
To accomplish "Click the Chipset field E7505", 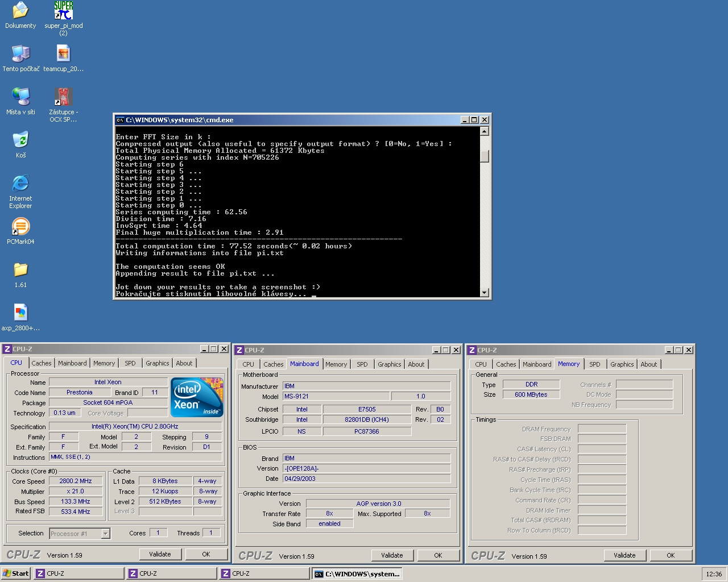I will [367, 409].
